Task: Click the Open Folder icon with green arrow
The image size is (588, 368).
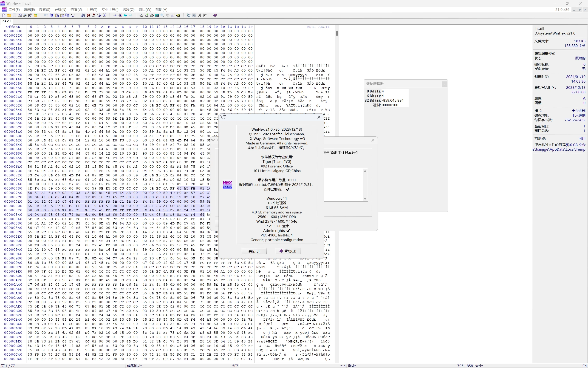Action: [x=35, y=15]
